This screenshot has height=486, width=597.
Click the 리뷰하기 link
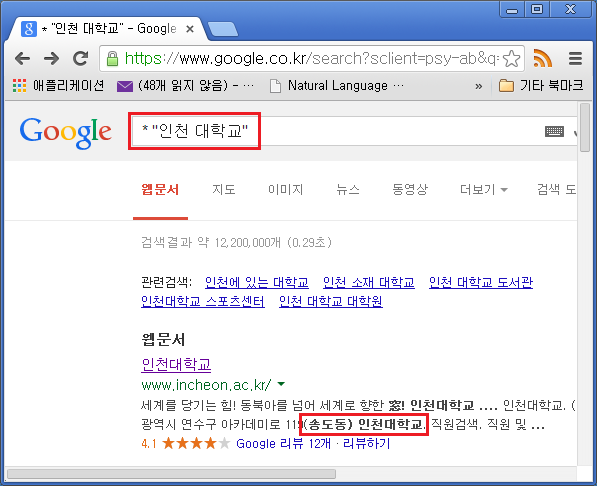[366, 444]
